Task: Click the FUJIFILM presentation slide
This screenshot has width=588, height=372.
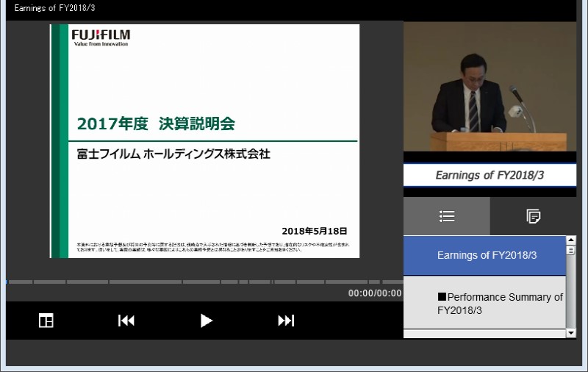Action: pyautogui.click(x=205, y=141)
